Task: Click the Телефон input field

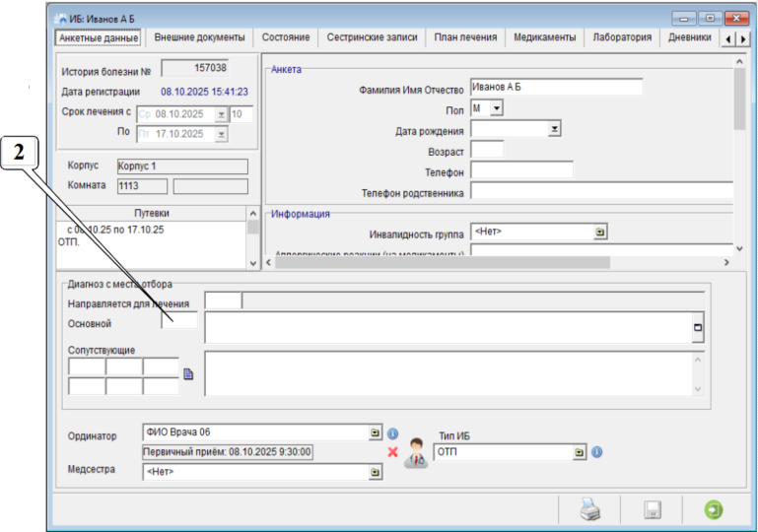Action: [x=521, y=169]
